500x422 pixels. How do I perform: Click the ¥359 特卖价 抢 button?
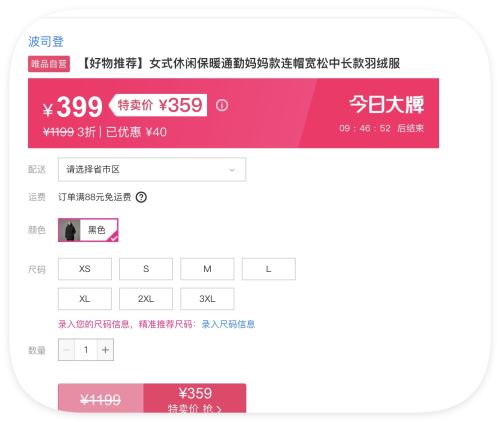(x=195, y=399)
